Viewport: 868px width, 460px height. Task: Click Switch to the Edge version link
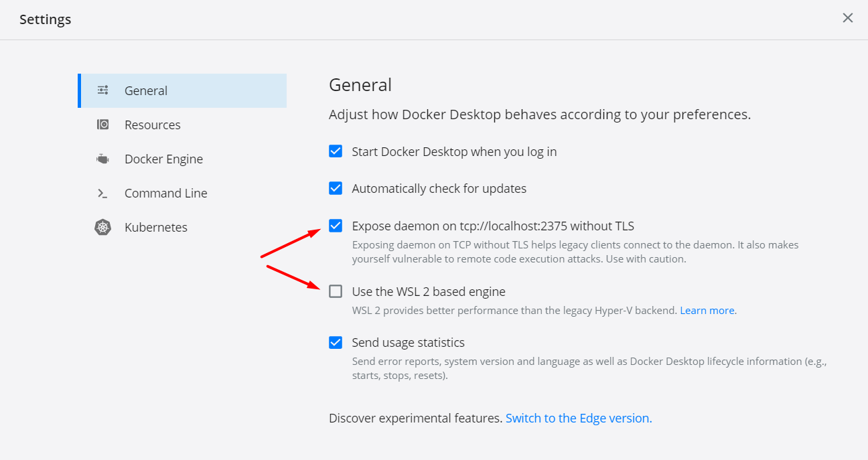(x=579, y=418)
